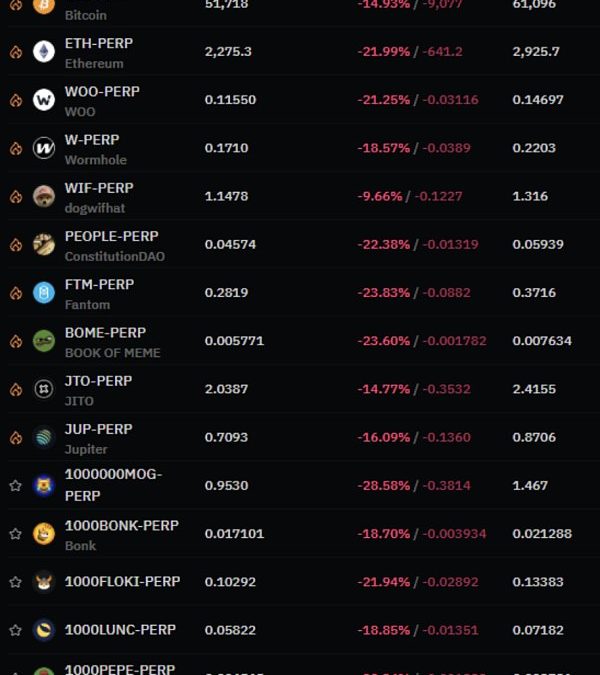This screenshot has width=600, height=675.
Task: Click the WOO token logo
Action: coord(44,100)
